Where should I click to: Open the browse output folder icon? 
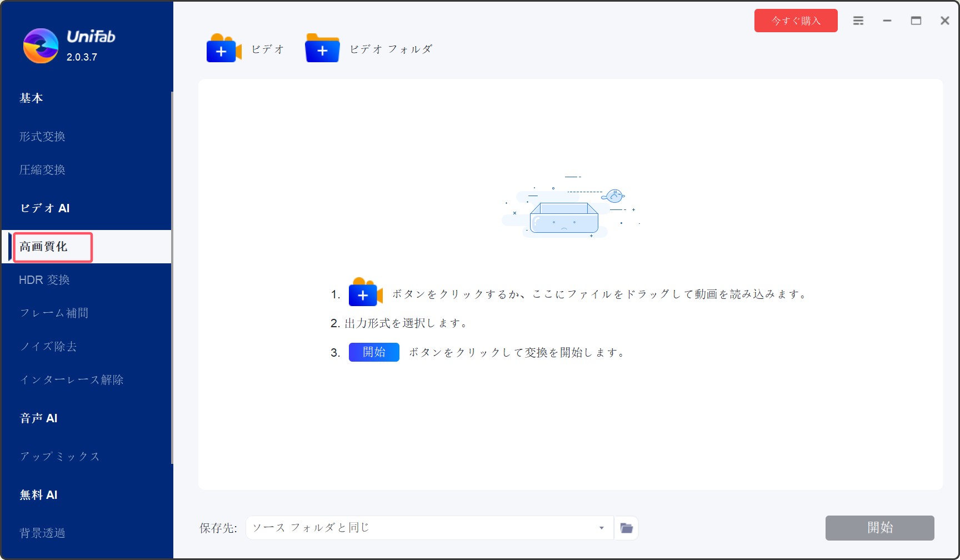[627, 528]
